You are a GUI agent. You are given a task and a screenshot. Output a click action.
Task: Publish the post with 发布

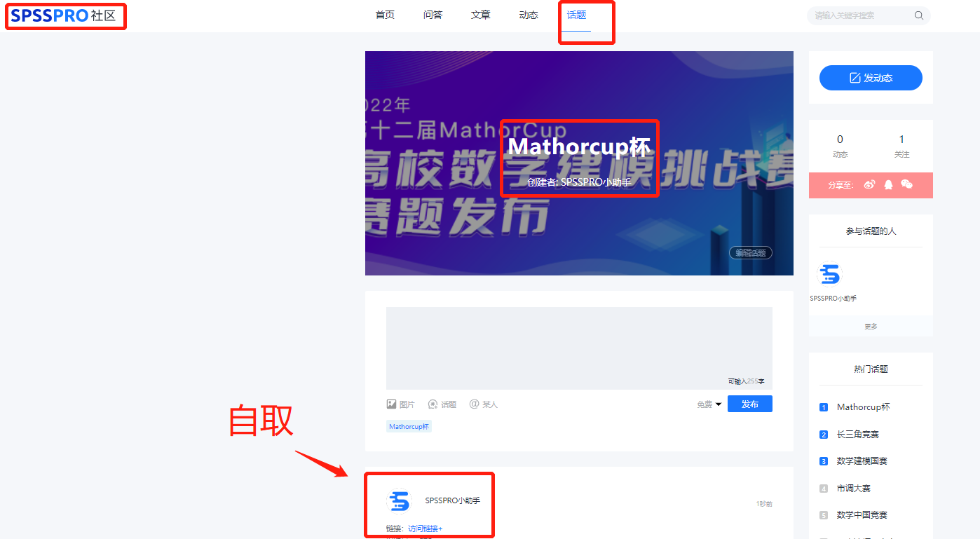(749, 403)
